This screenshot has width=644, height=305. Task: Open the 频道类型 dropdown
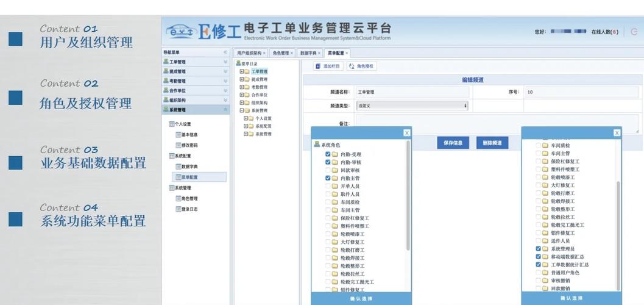(x=412, y=106)
